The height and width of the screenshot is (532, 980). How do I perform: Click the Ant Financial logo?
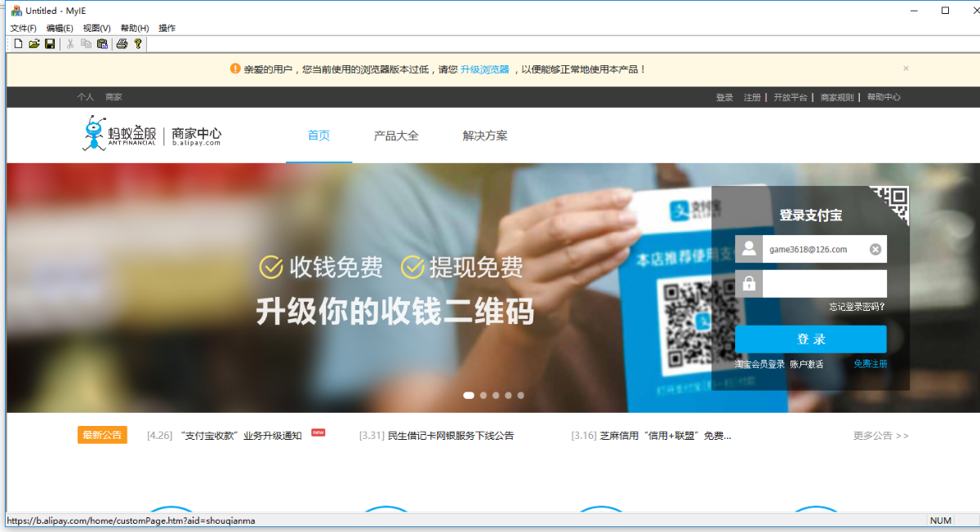click(119, 133)
